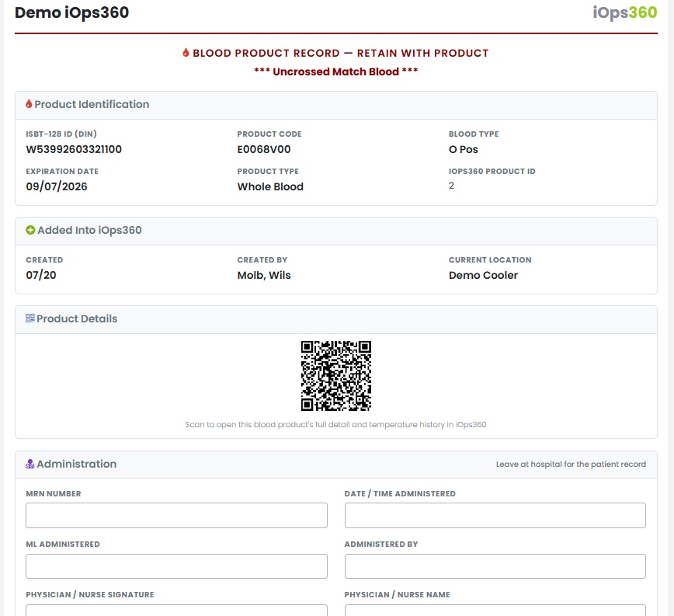Viewport: 674px width, 616px height.
Task: Click the clinician icon next to Administration
Action: [30, 464]
